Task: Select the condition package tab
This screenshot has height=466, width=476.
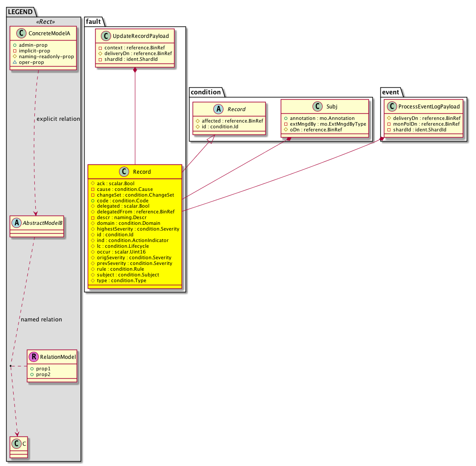Action: coord(205,92)
